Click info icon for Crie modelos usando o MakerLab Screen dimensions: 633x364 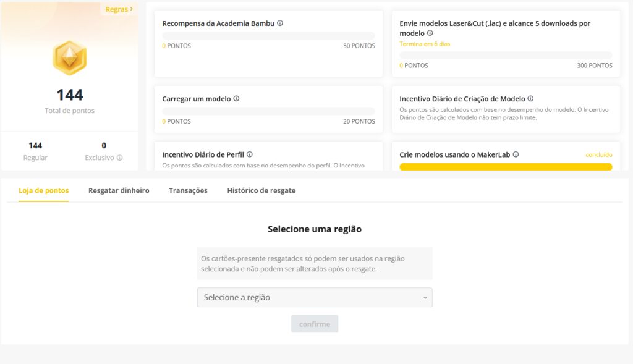[516, 154]
